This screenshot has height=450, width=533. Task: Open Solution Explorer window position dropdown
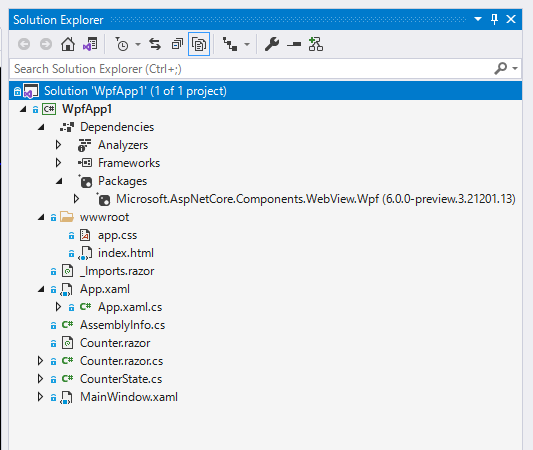coord(478,19)
